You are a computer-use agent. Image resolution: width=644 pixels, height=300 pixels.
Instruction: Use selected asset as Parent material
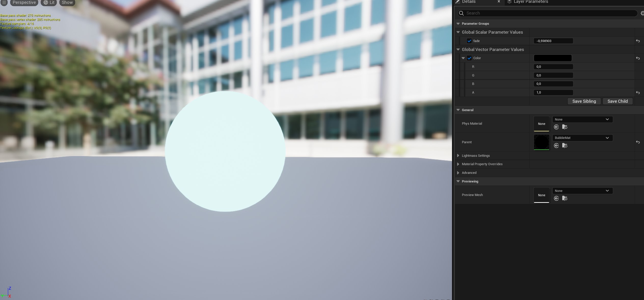click(556, 146)
